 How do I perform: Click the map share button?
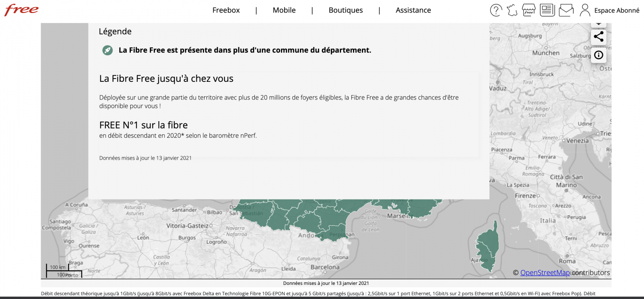(x=599, y=37)
